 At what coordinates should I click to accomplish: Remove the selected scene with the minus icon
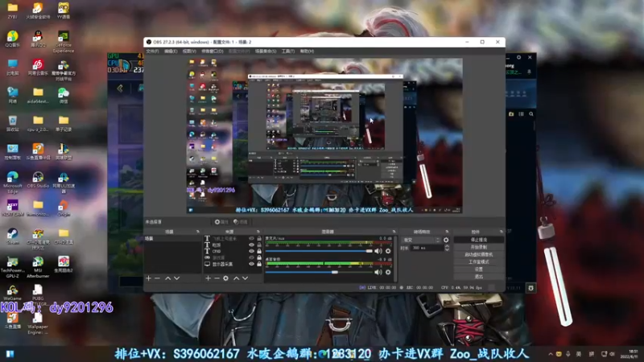click(157, 278)
